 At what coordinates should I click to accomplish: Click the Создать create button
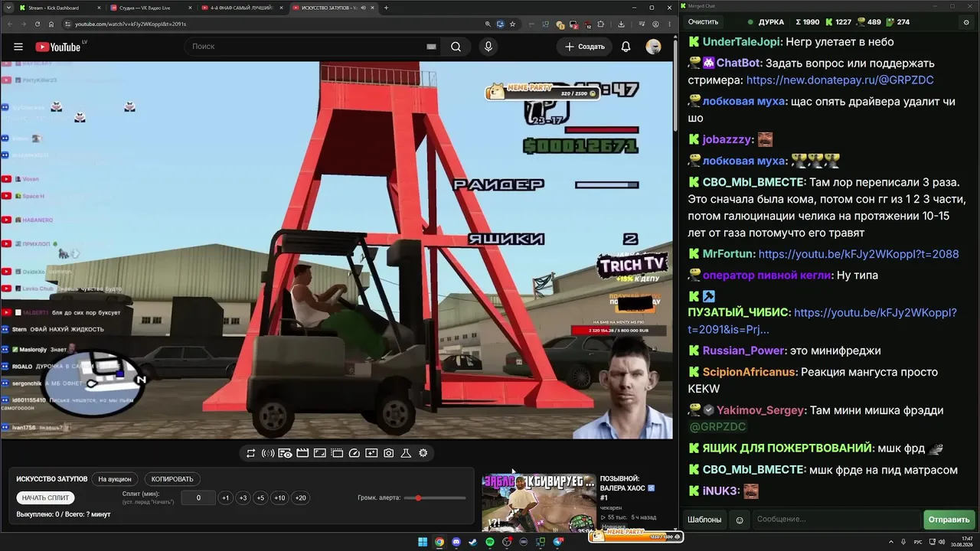[585, 47]
